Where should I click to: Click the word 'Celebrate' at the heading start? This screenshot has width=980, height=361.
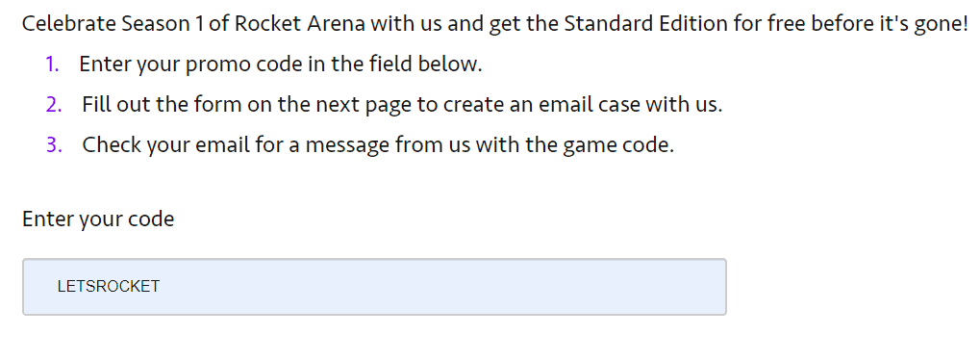point(68,24)
